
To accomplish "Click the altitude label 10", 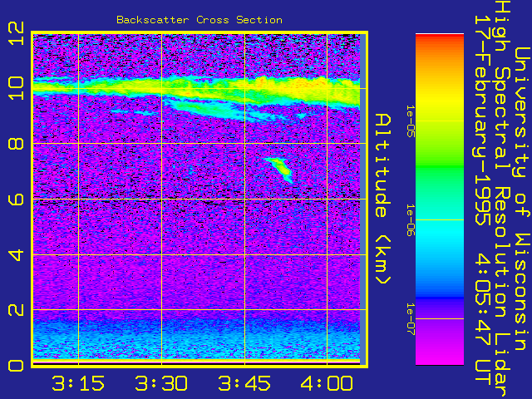I will (16, 88).
